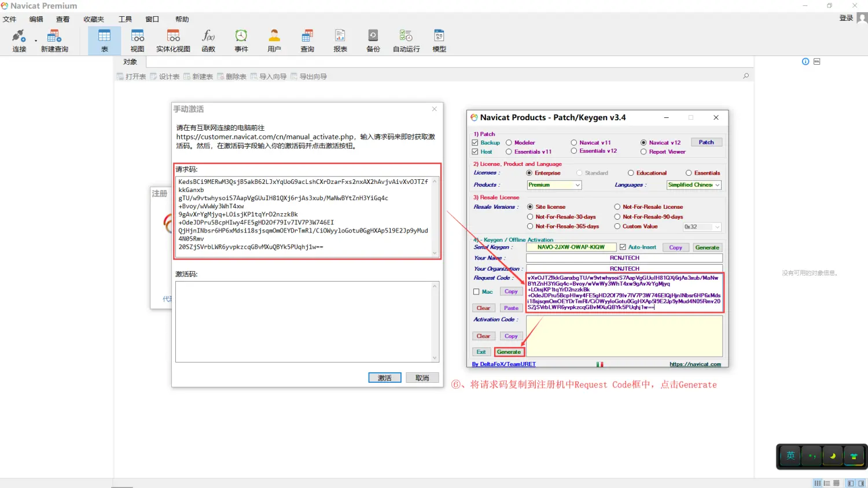This screenshot has height=488, width=868.
Task: Select the Navicat v11 radio button
Action: (574, 142)
